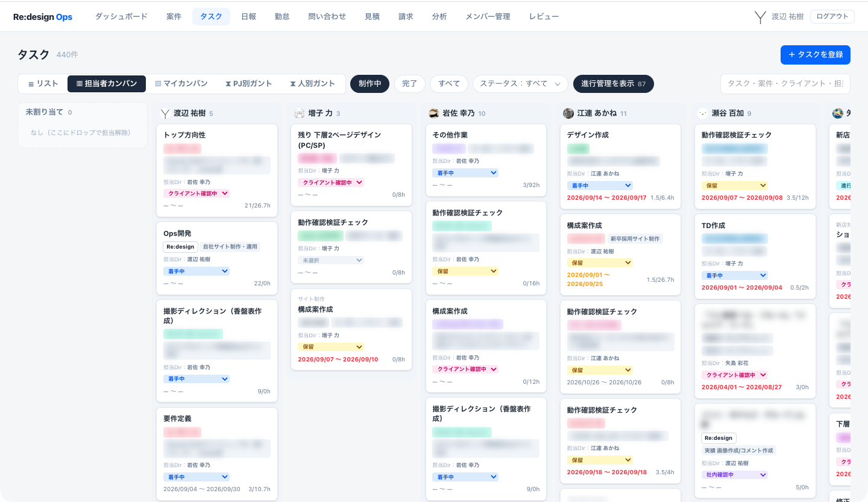Click 岩佐 幸乃 column avatar icon

pos(434,113)
